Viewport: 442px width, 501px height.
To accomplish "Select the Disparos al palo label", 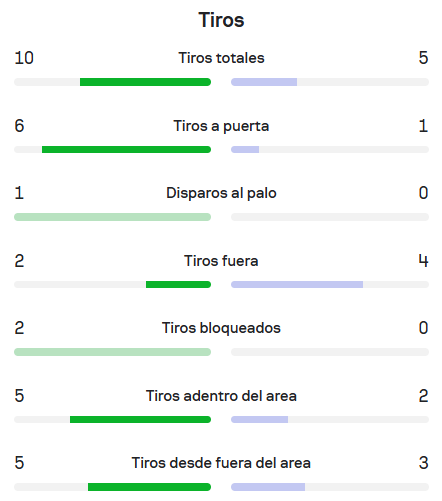I will [221, 193].
